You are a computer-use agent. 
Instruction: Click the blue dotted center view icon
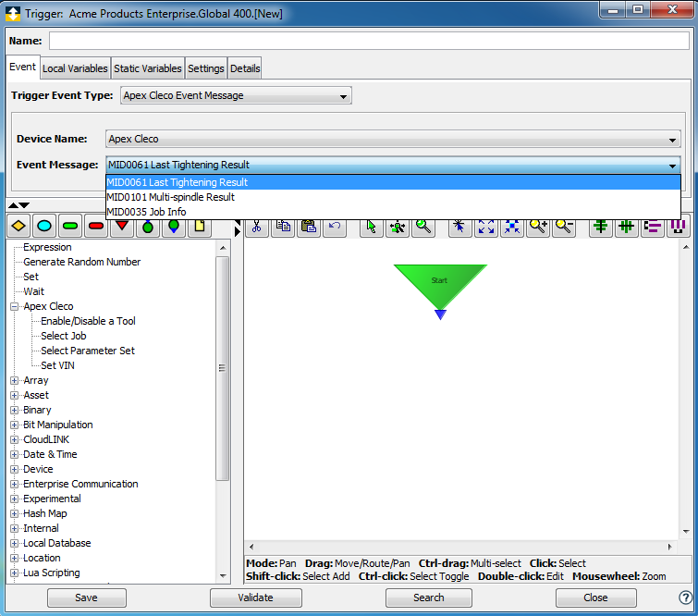512,227
